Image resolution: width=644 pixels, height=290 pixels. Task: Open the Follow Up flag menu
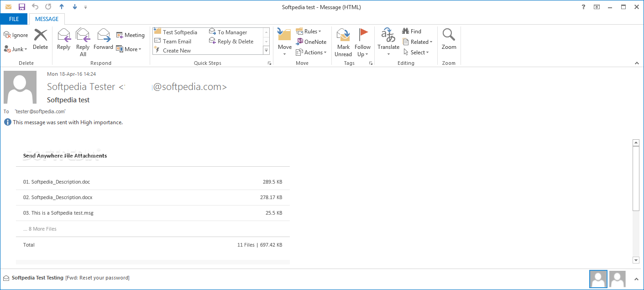[363, 42]
